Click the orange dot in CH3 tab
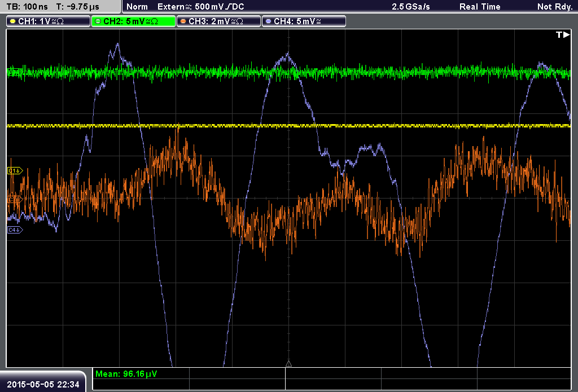 pos(183,21)
